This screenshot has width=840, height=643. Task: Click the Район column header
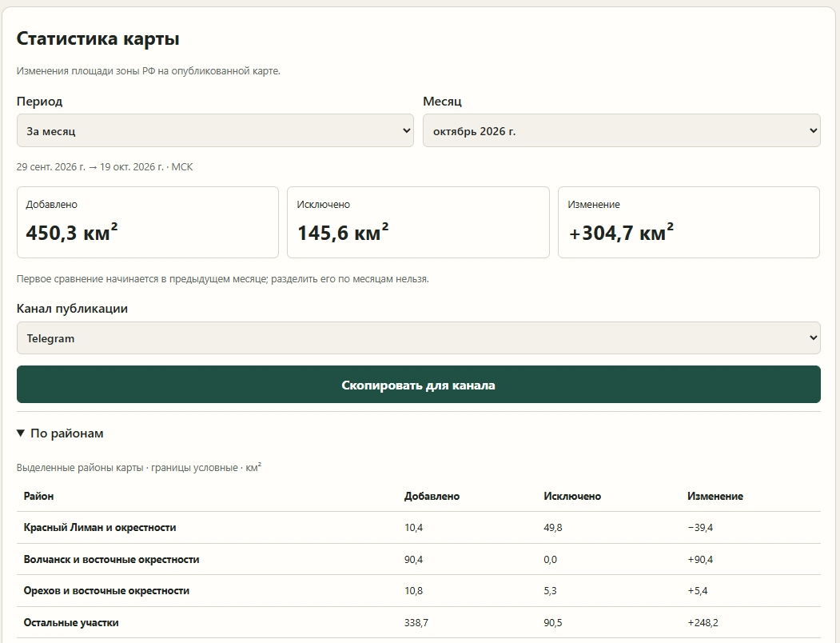[38, 496]
